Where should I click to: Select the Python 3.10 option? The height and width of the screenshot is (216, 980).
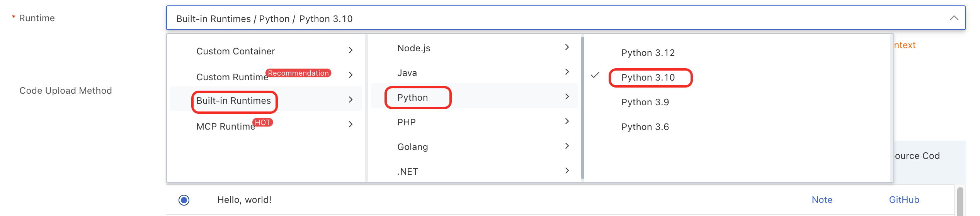648,78
